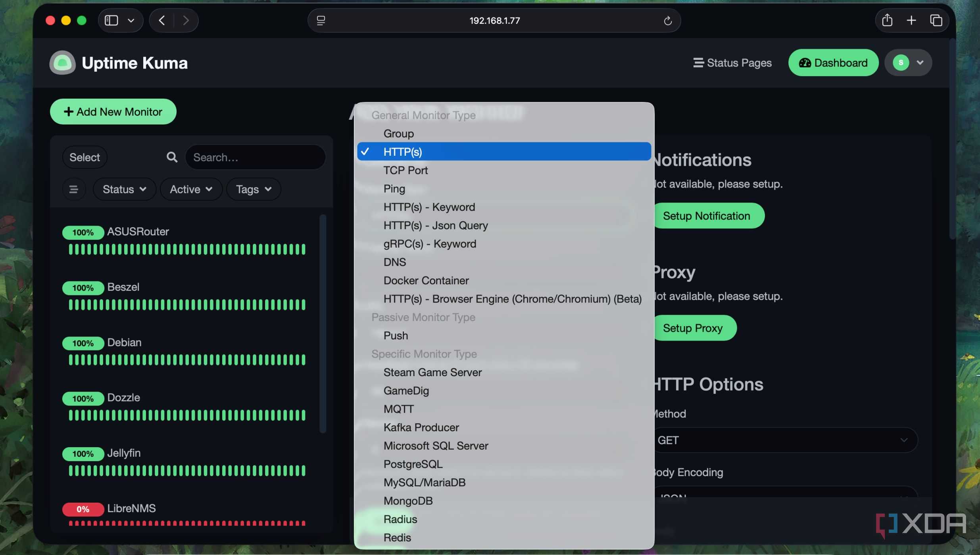Screen dimensions: 980x555
Task: Open the profile menu chevron
Action: click(x=920, y=63)
